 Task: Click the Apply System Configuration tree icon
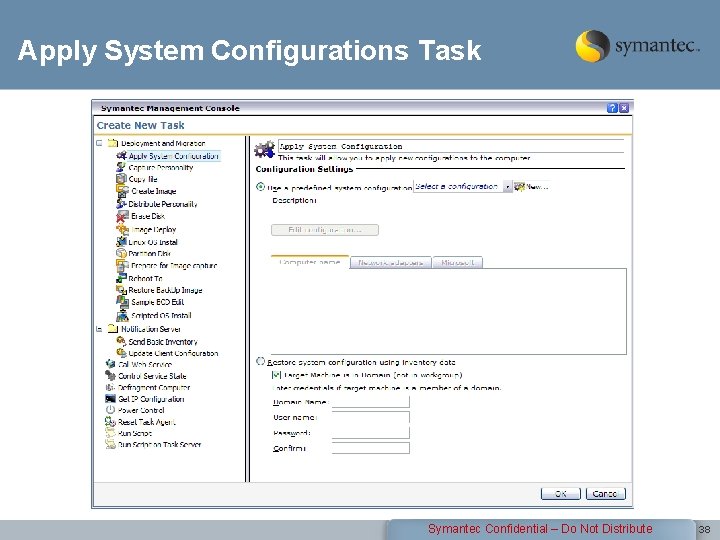[x=122, y=156]
